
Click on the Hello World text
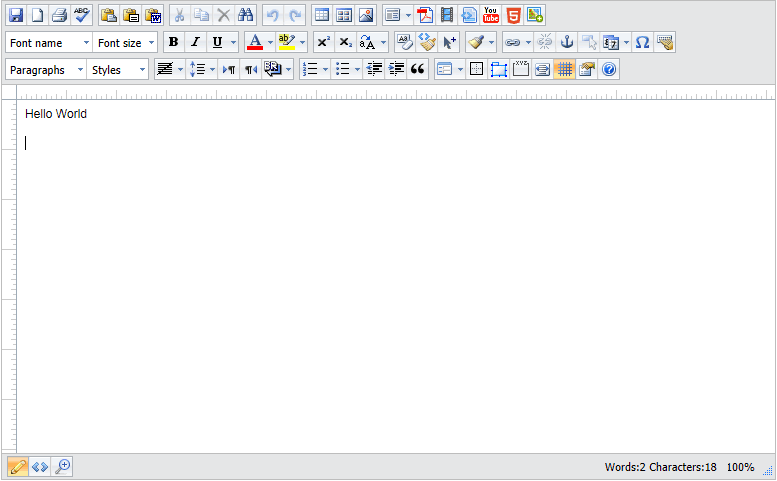tap(56, 114)
